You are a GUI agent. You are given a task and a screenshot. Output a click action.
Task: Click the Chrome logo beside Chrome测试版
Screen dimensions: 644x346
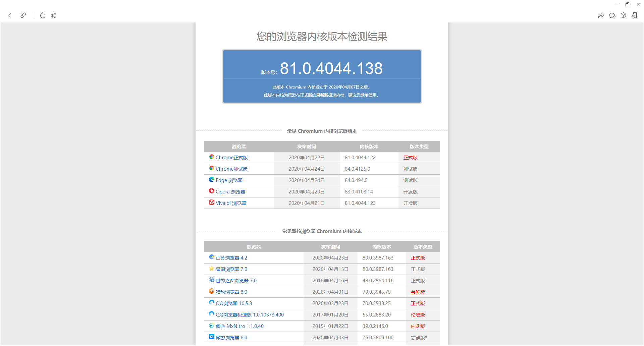click(212, 168)
